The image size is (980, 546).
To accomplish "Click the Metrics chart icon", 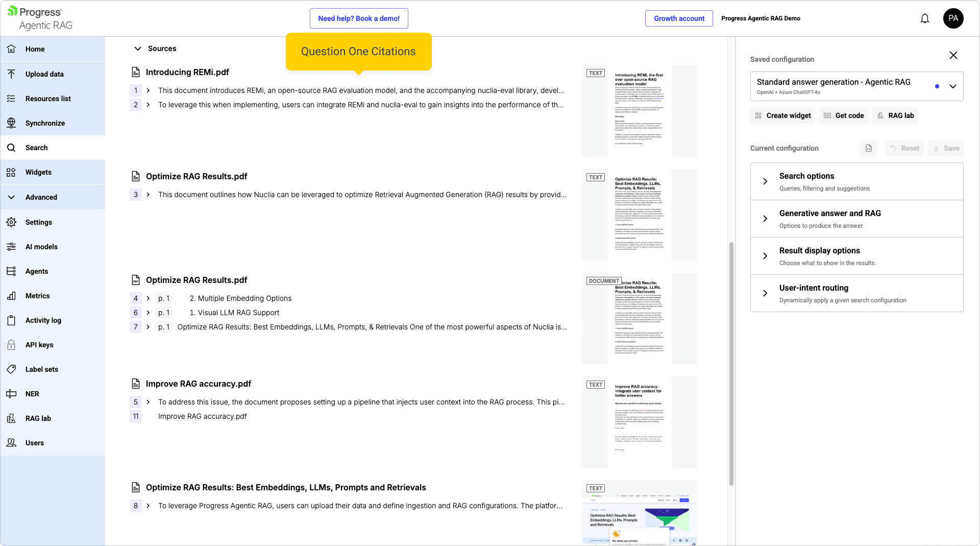I will coord(11,296).
